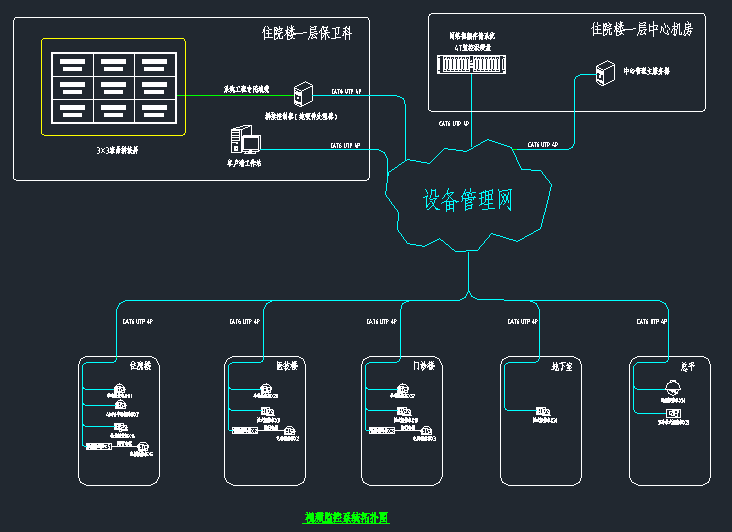The width and height of the screenshot is (732, 532).
Task: Click the 医技楼 label text
Action: 286,366
